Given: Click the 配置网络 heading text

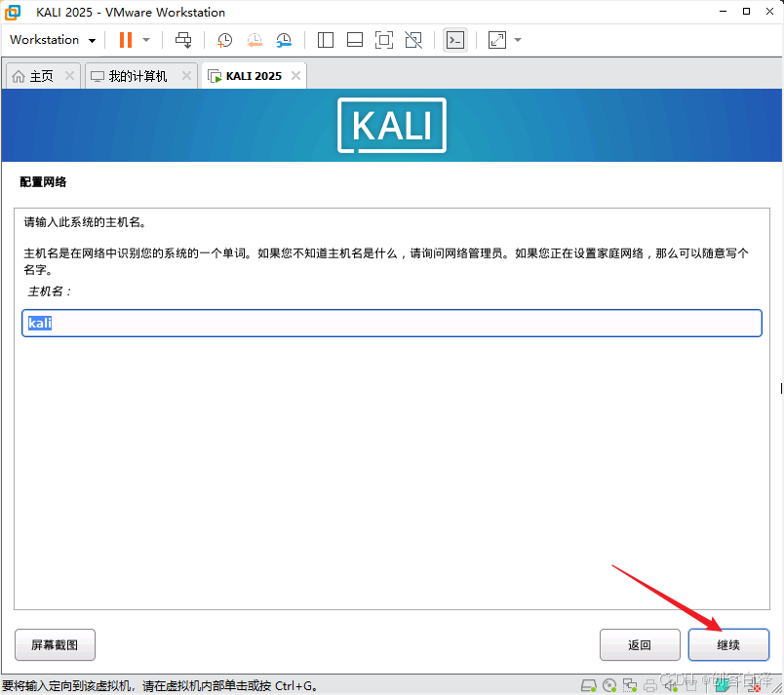Looking at the screenshot, I should coord(43,182).
